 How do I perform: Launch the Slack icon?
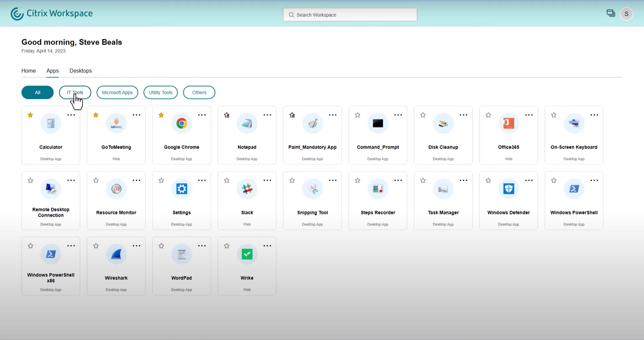[x=247, y=189]
